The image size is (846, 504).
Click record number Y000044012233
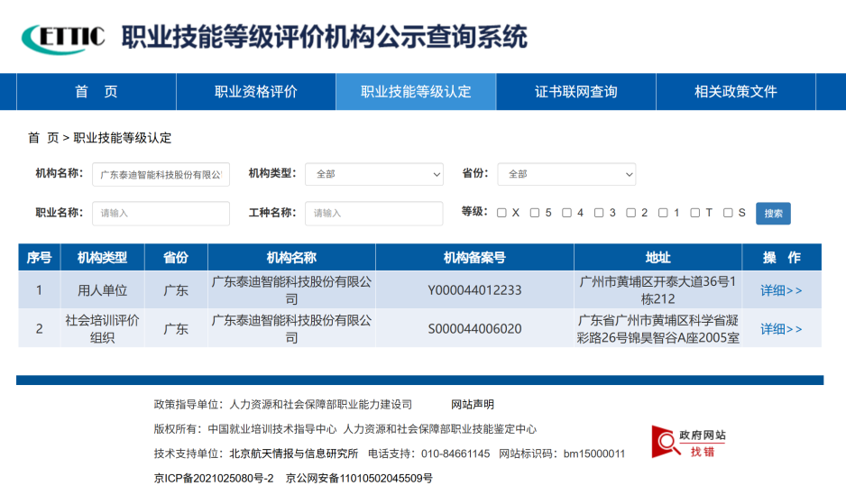(474, 290)
